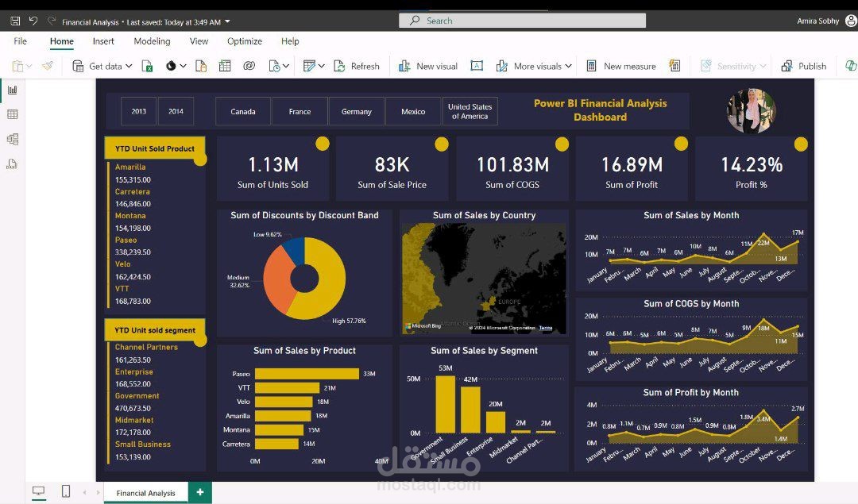Open the file name dropdown arrow
Image resolution: width=858 pixels, height=504 pixels.
pyautogui.click(x=228, y=22)
